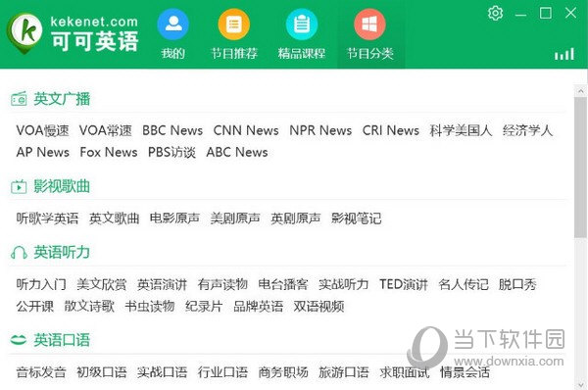
Task: Open 品牌英语 category
Action: (259, 306)
